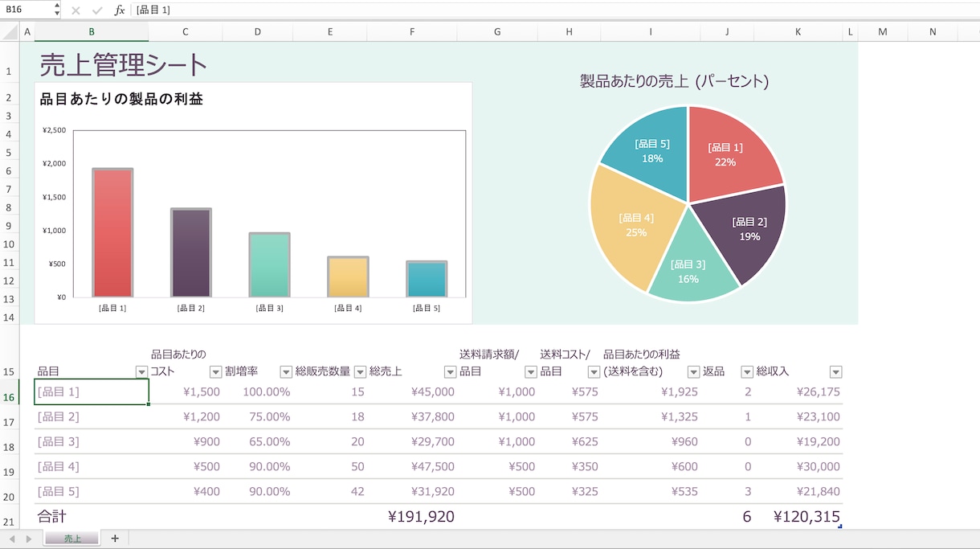The width and height of the screenshot is (980, 549).
Task: Select the ¥1,925 profit cell
Action: (x=651, y=391)
